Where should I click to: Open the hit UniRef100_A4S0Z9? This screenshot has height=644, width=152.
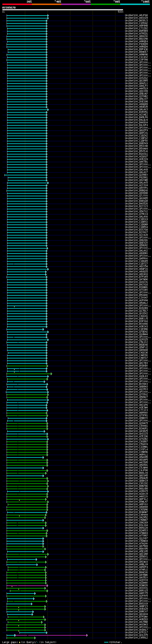click(136, 18)
